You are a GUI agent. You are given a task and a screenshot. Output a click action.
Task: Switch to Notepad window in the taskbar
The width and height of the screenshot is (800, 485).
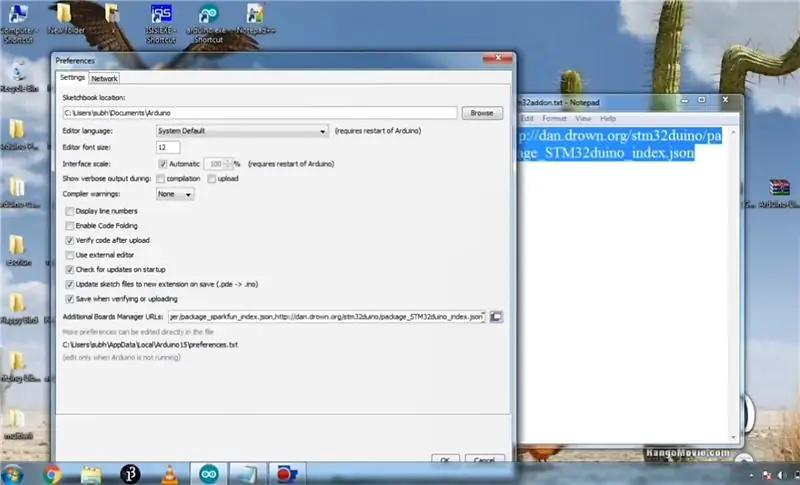(x=247, y=474)
